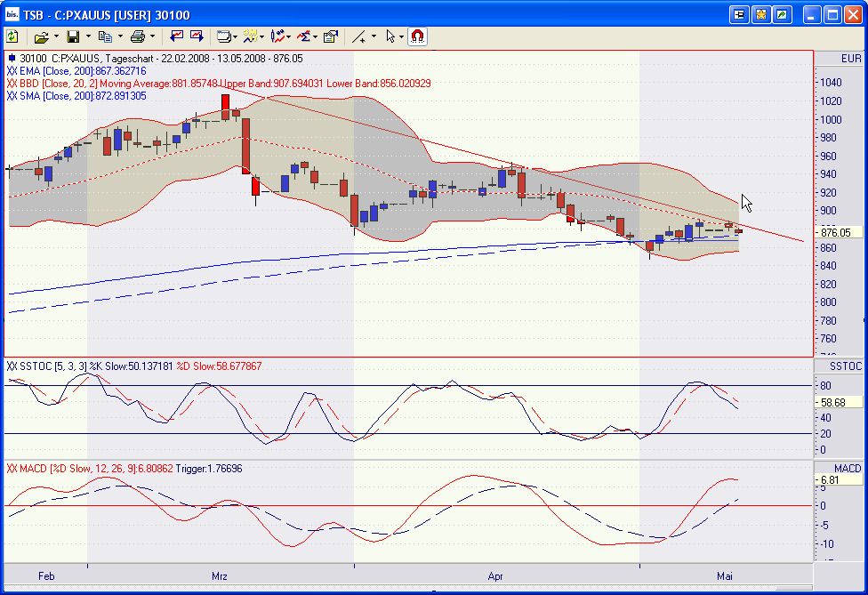Click the yellow 3M time-period toolbar icon
Screen dimensions: 868x595
click(x=250, y=37)
